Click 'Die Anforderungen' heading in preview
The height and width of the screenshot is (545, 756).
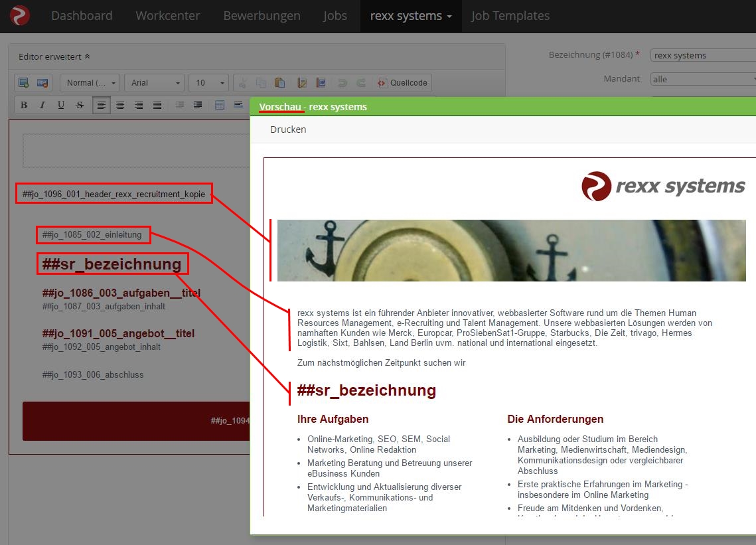pyautogui.click(x=556, y=419)
